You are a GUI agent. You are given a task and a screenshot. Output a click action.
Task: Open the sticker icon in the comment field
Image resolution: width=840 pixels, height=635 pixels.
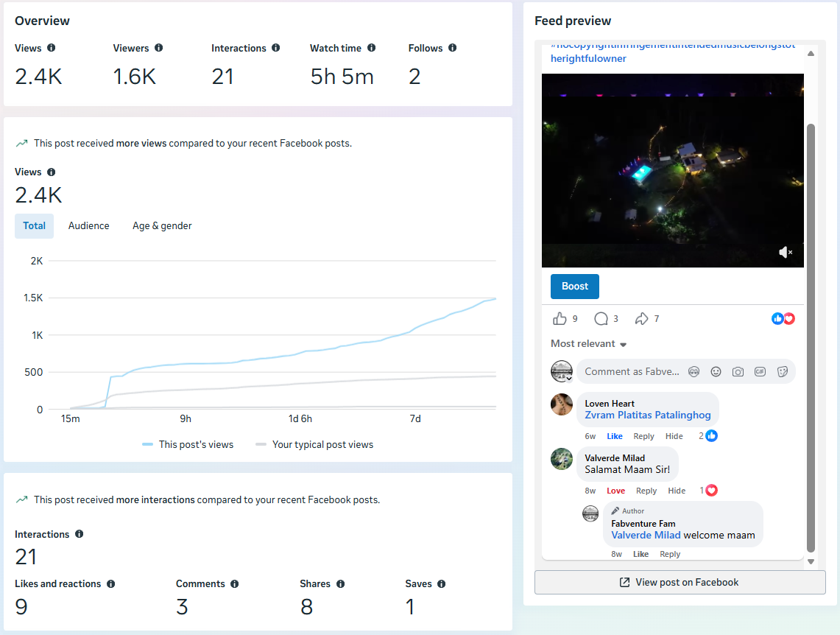tap(782, 372)
